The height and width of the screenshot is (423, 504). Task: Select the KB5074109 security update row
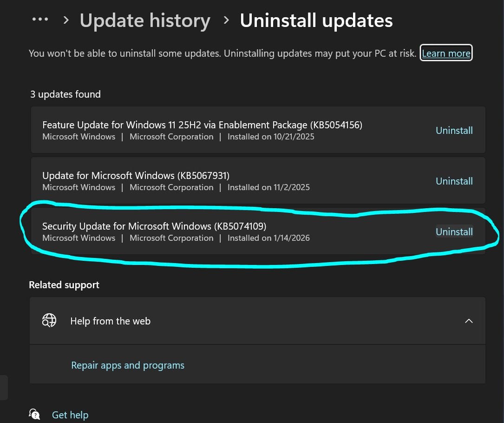click(x=209, y=231)
